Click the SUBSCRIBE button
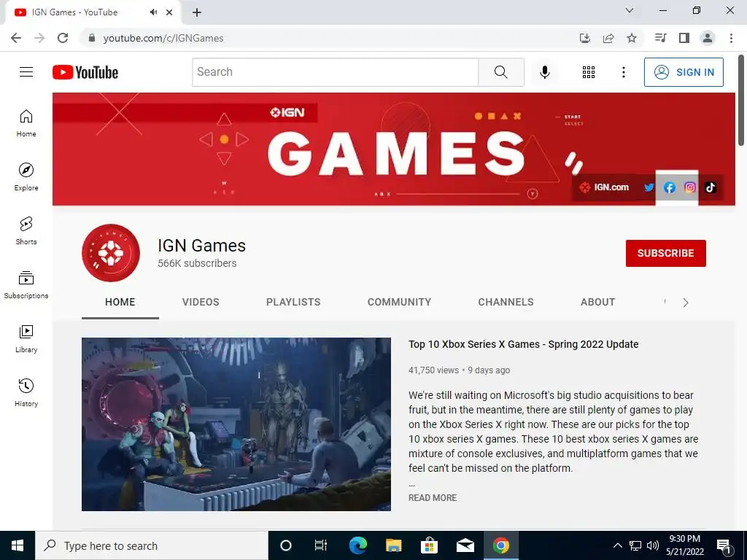 665,253
